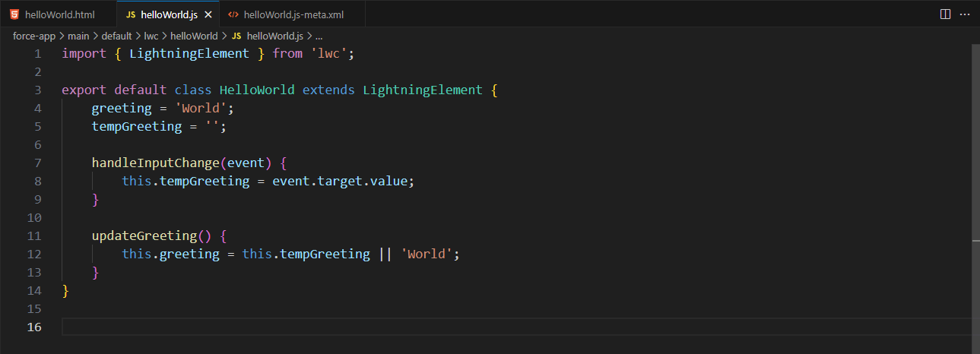Click the HTML5 icon on helloWorld.html tab
This screenshot has width=980, height=354.
[x=14, y=14]
